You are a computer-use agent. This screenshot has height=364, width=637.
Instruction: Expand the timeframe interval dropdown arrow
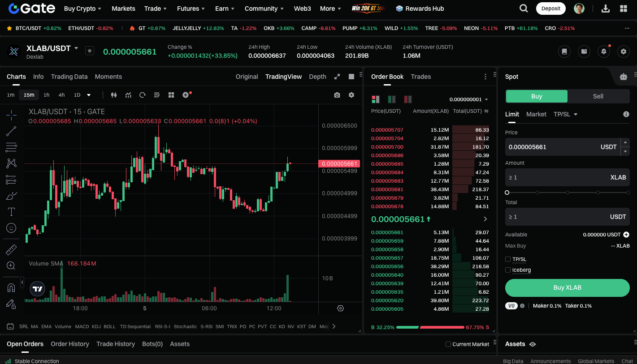[x=89, y=95]
